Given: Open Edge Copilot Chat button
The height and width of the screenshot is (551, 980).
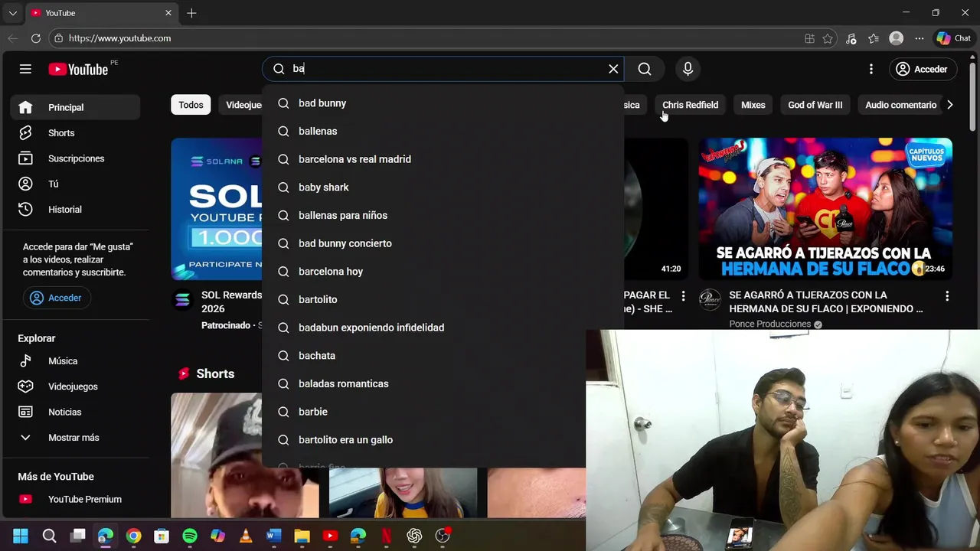Looking at the screenshot, I should 953,38.
